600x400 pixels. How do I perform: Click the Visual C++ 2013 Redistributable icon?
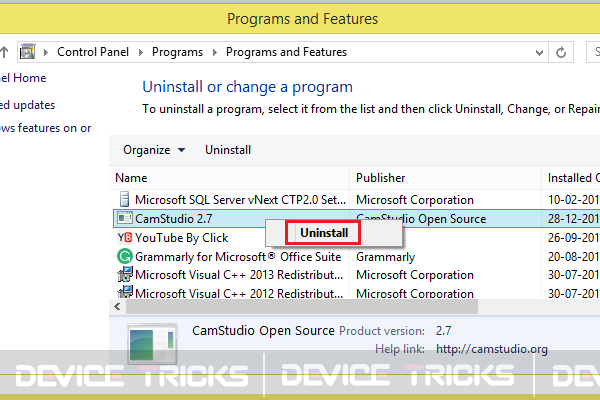[x=125, y=274]
